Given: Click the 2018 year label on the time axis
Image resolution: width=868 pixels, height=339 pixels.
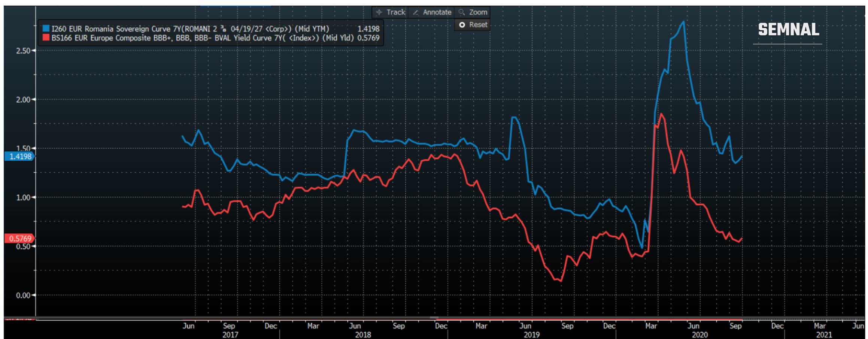Looking at the screenshot, I should [363, 335].
